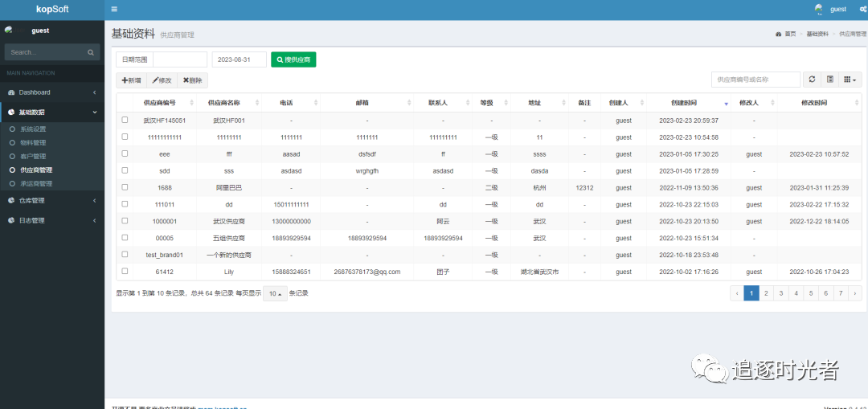The width and height of the screenshot is (868, 409).
Task: Open the page size 10 dropdown
Action: pos(275,294)
